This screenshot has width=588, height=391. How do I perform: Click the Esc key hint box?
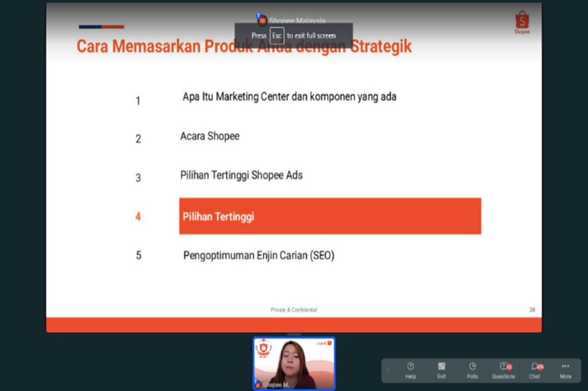coord(277,36)
